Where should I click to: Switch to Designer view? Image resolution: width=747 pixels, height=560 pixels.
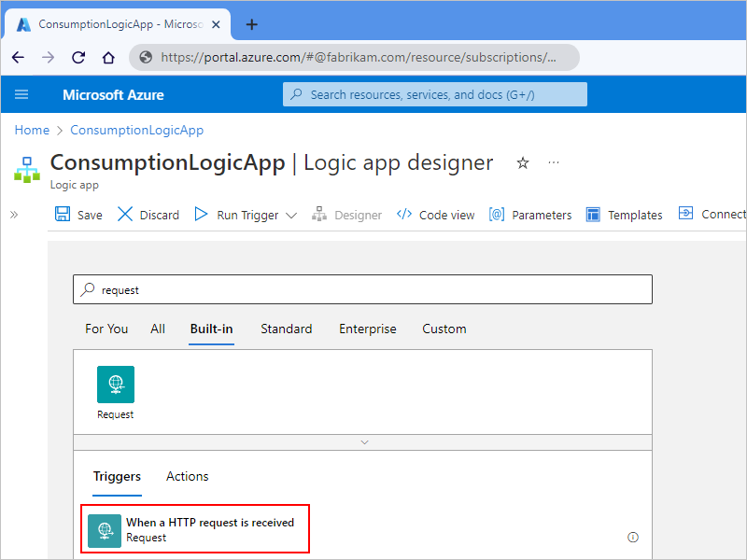(346, 215)
